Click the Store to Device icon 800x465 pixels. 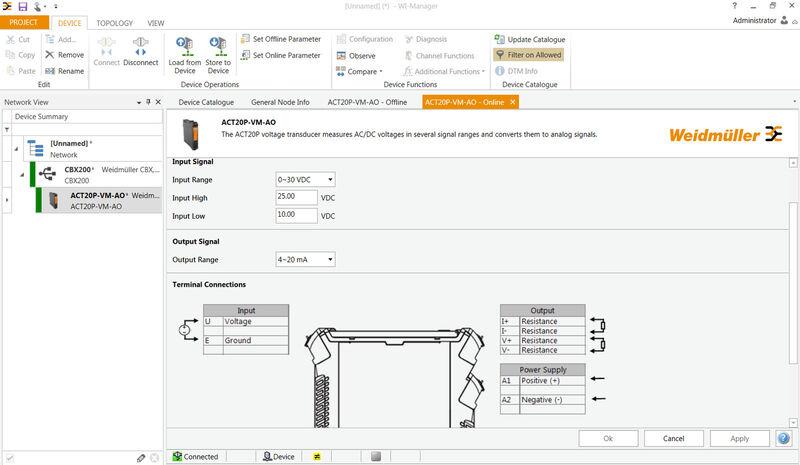(218, 47)
